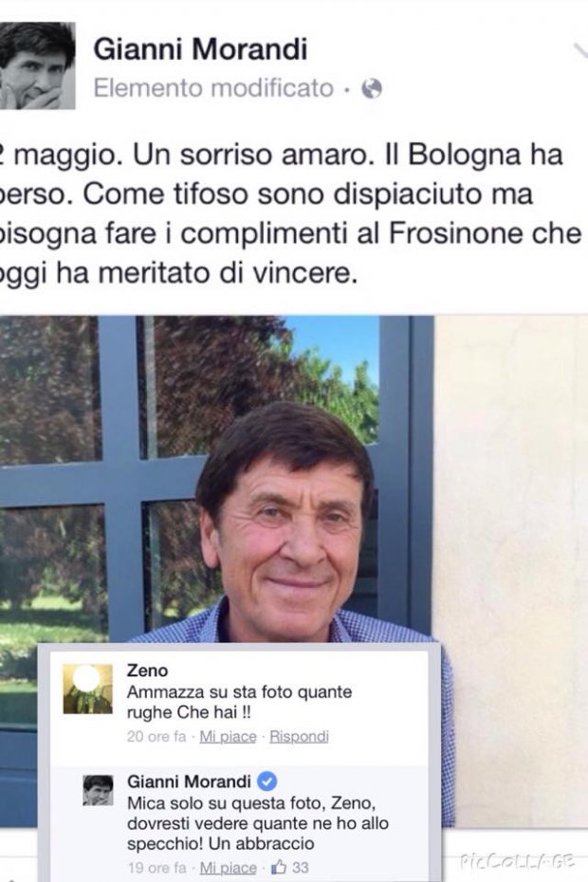Click the '19 ore fa' reply timestamp
Image resolution: width=588 pixels, height=882 pixels.
[156, 868]
